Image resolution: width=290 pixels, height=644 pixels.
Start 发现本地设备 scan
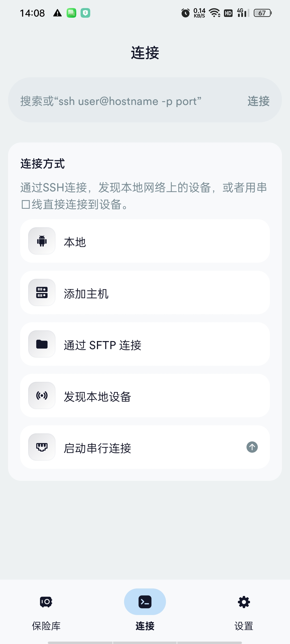point(145,396)
